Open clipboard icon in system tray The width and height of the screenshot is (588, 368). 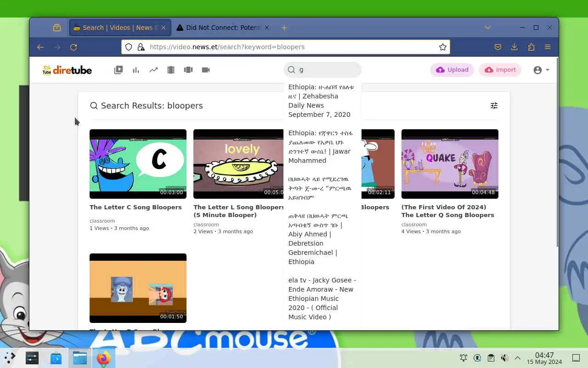pyautogui.click(x=491, y=358)
